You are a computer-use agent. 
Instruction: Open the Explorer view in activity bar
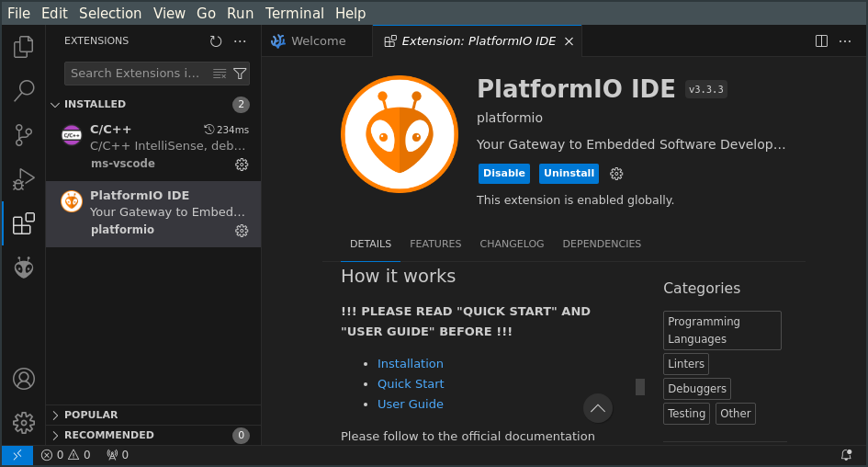[x=23, y=47]
